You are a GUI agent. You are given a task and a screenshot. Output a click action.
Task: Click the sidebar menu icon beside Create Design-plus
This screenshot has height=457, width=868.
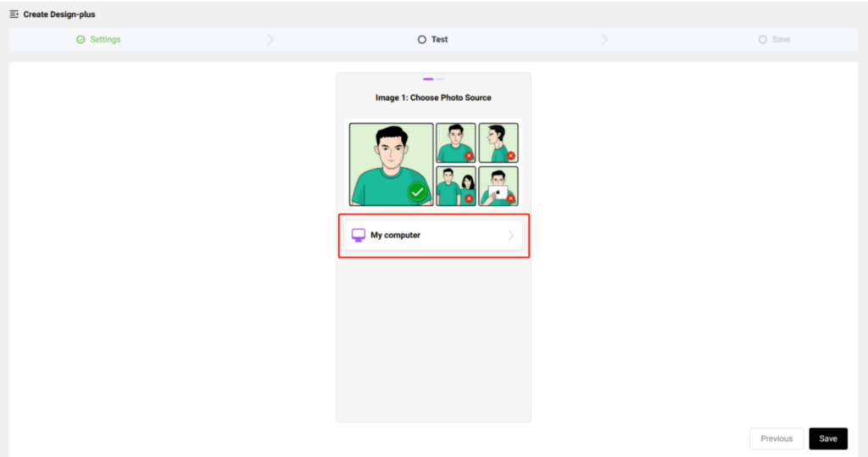tap(14, 14)
